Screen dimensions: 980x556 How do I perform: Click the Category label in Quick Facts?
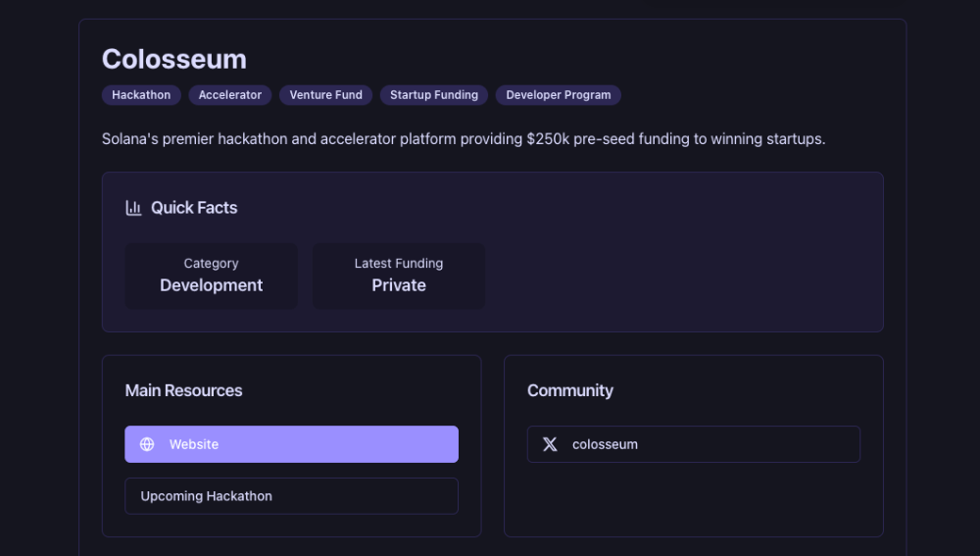point(211,264)
